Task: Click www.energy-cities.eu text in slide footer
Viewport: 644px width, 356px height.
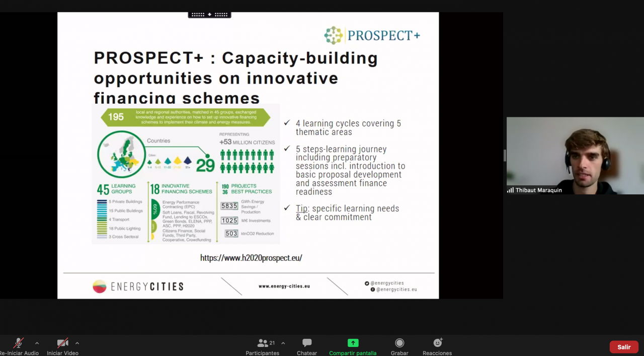Action: 284,286
